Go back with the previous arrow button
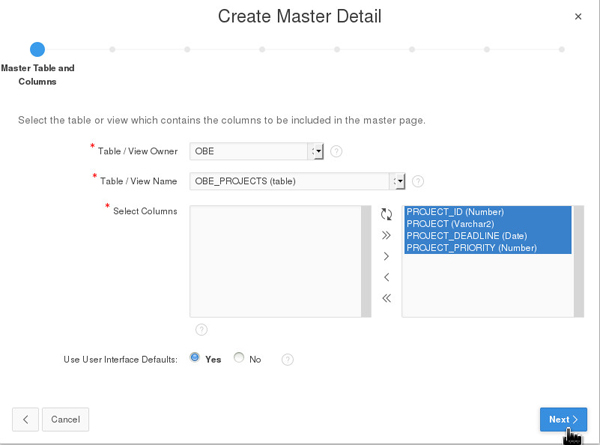 pyautogui.click(x=25, y=420)
